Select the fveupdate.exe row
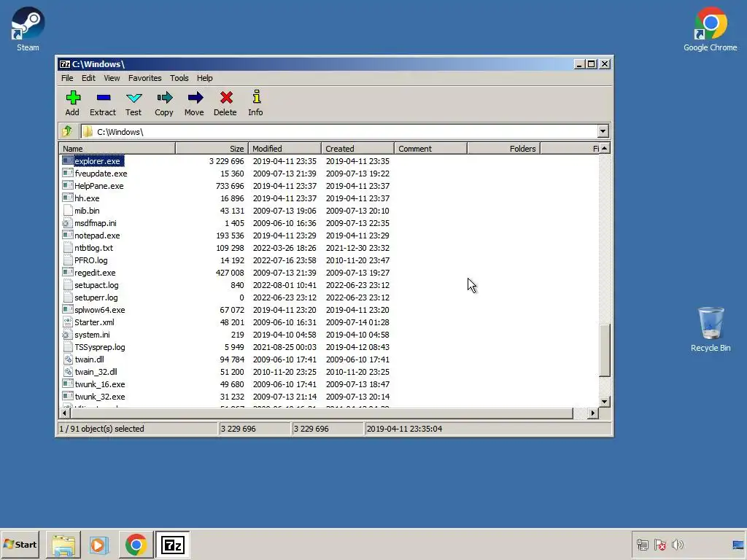This screenshot has height=560, width=747. coord(329,174)
